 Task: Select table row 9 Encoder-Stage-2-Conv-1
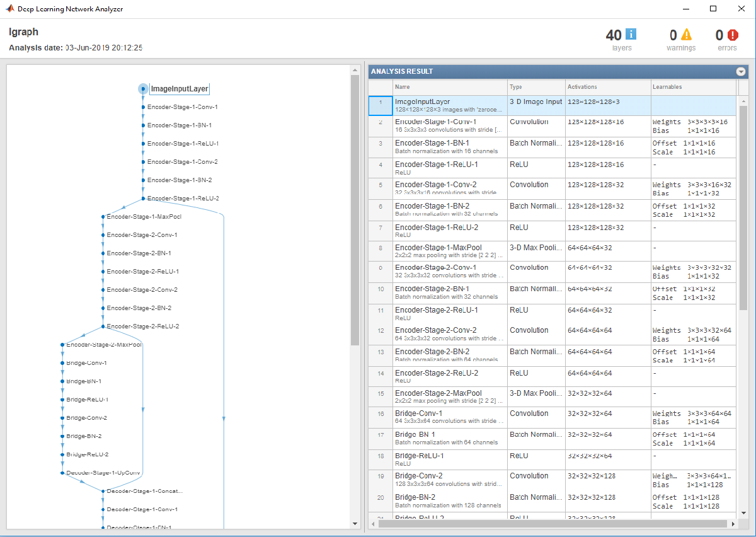point(552,272)
